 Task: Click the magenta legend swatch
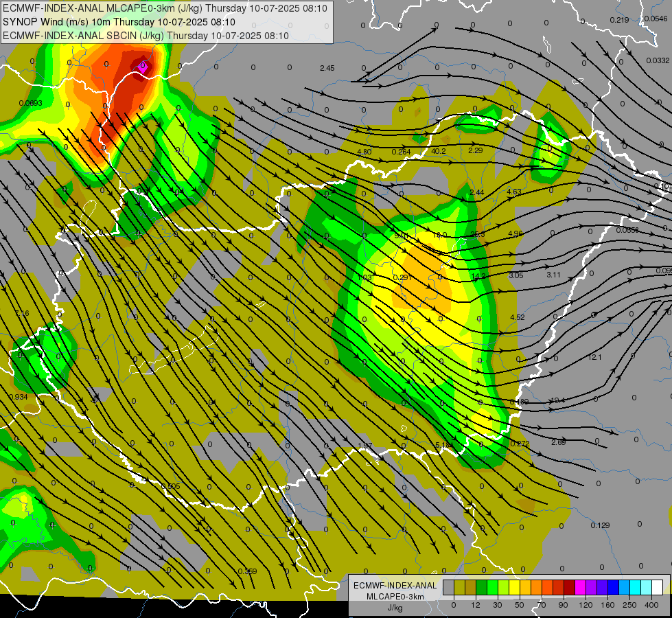[x=580, y=588]
